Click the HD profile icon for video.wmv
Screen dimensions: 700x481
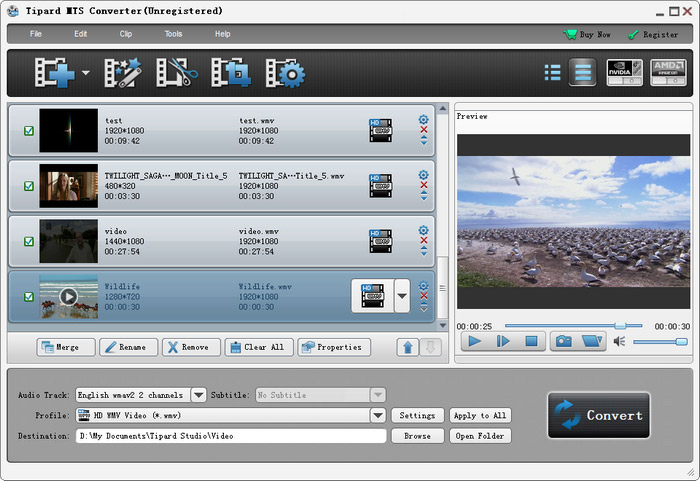click(x=380, y=241)
